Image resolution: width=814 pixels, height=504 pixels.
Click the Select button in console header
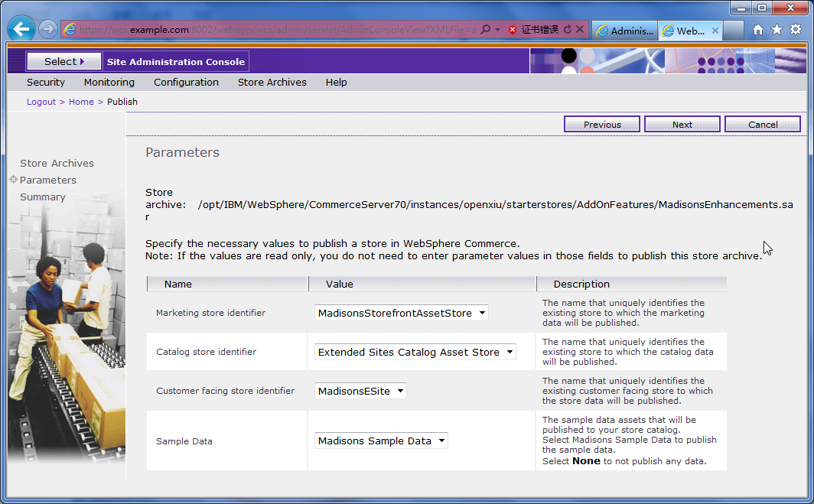click(x=63, y=61)
